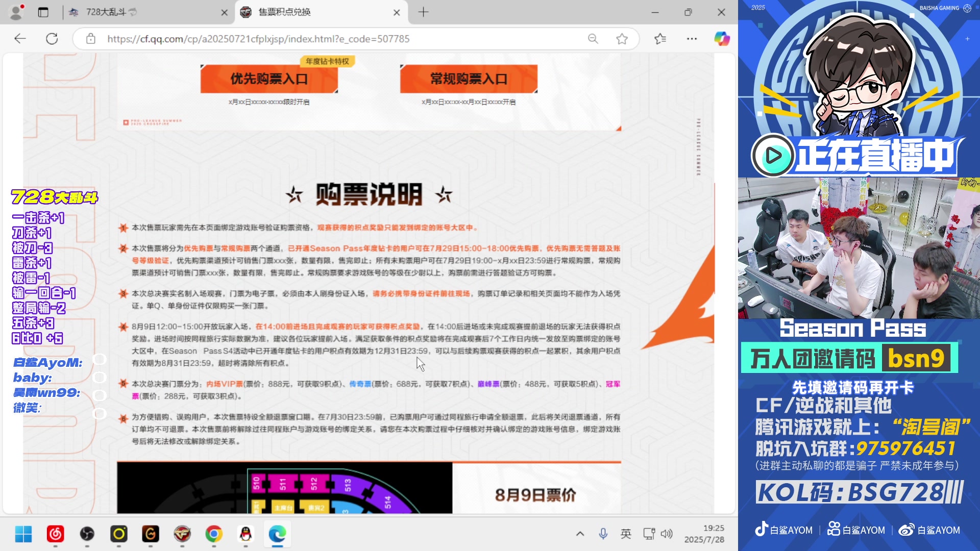Click the webcam feed thumbnail

(x=859, y=248)
